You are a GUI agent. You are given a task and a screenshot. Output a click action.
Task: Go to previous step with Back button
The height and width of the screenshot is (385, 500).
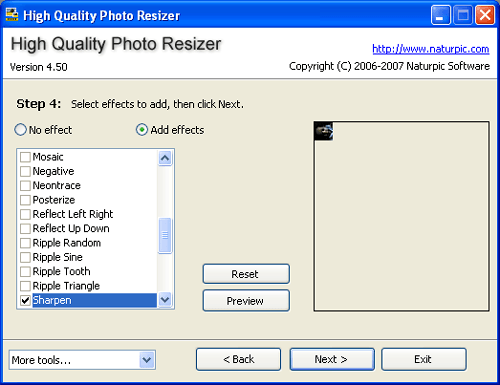click(x=238, y=359)
